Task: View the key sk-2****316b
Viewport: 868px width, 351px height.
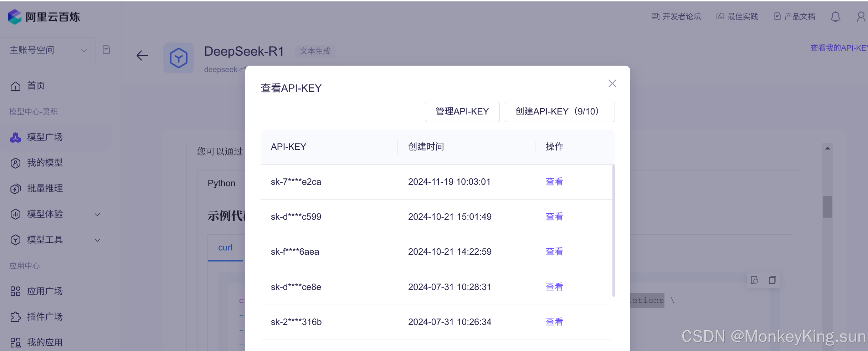Action: 554,322
